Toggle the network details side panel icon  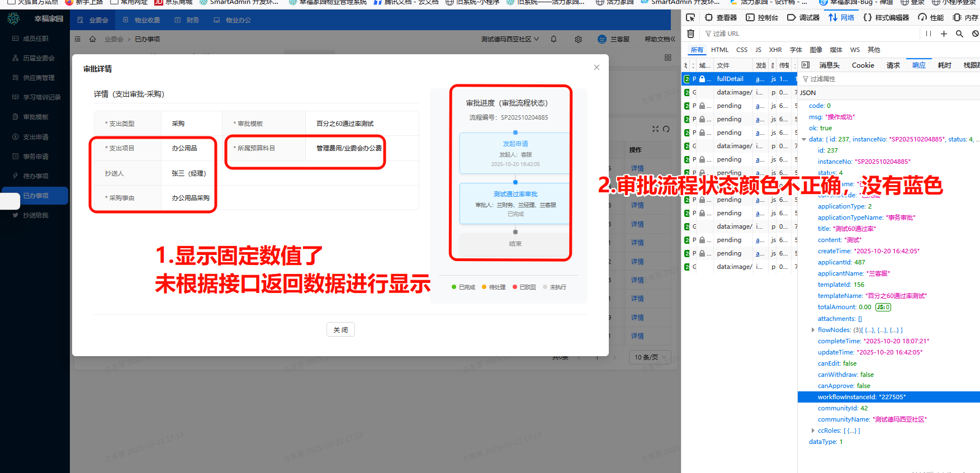(x=806, y=65)
